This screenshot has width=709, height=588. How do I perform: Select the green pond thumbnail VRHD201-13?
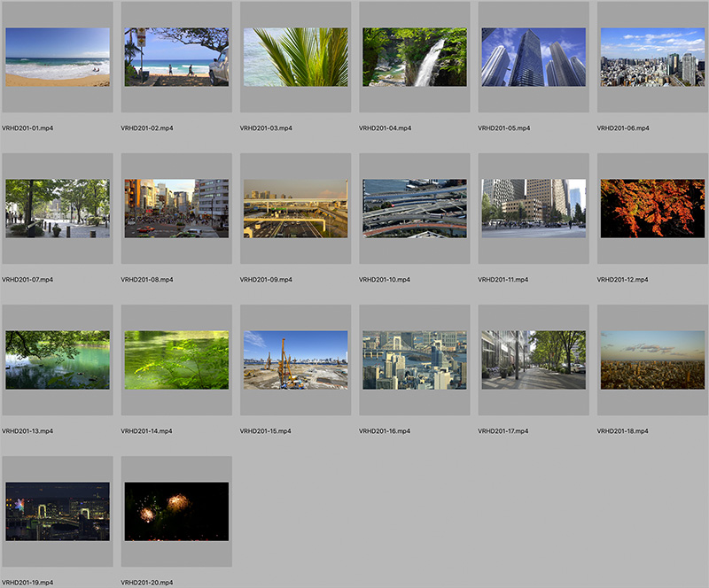coord(58,360)
